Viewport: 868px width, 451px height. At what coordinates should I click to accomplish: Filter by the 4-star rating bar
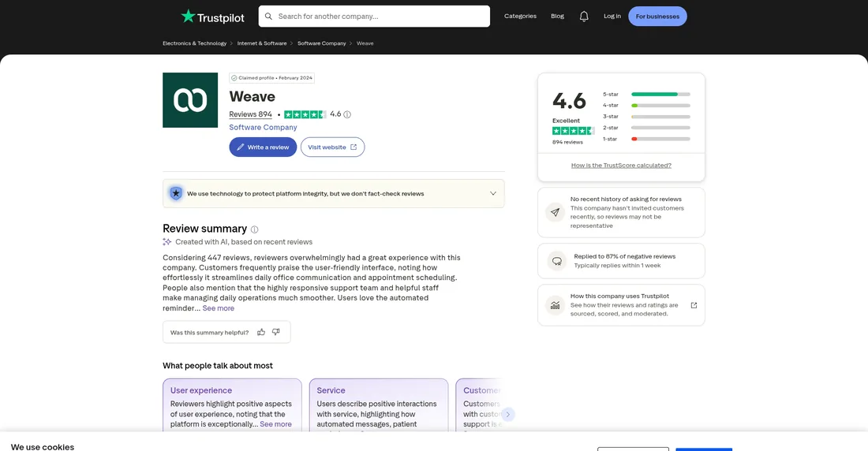646,105
